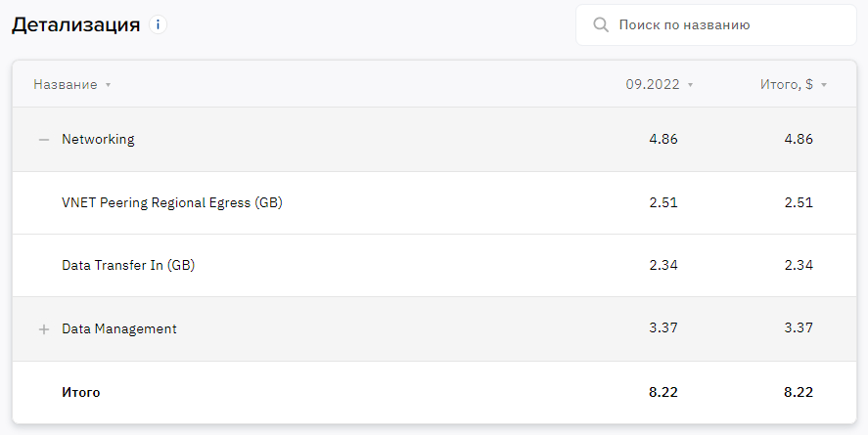Click the bold Итого total row label
This screenshot has height=435, width=868.
click(81, 392)
